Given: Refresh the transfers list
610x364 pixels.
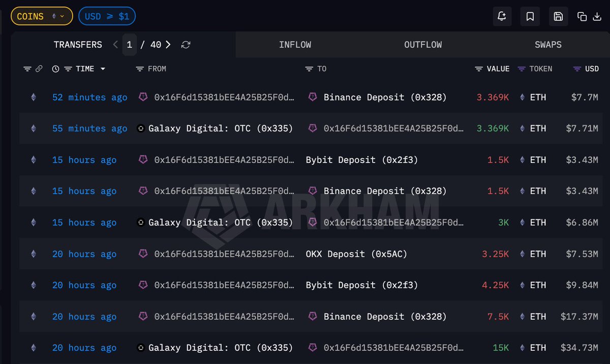Looking at the screenshot, I should (x=186, y=45).
